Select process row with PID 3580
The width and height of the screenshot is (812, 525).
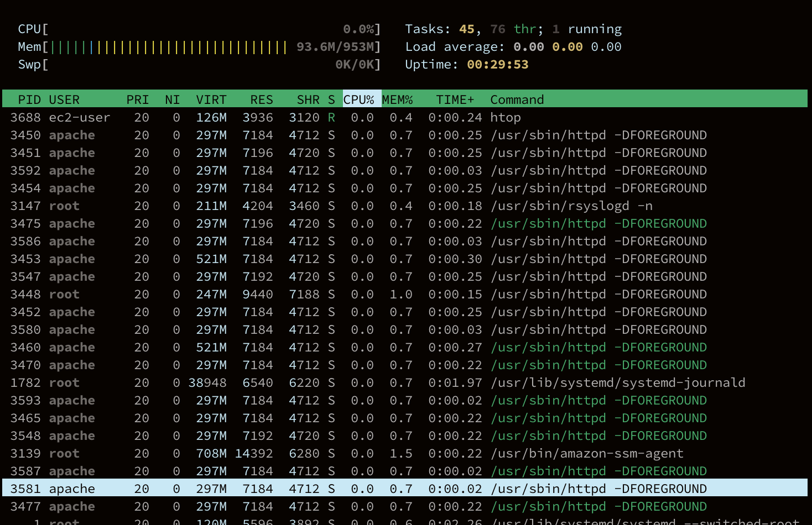click(x=405, y=329)
